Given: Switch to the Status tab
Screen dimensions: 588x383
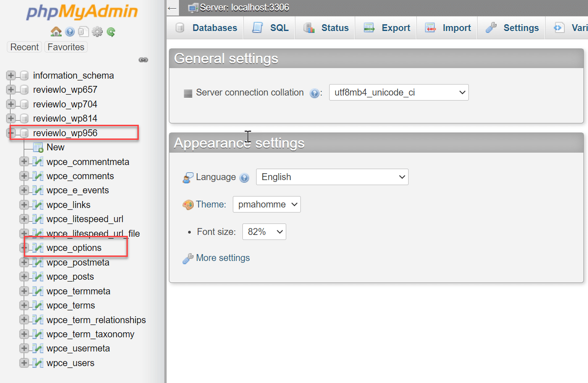Looking at the screenshot, I should tap(325, 28).
